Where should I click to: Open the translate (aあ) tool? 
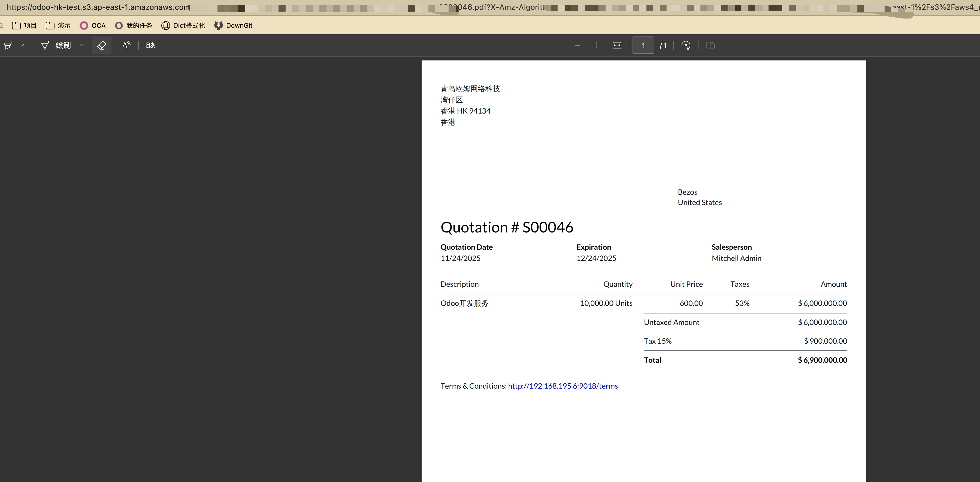[151, 45]
